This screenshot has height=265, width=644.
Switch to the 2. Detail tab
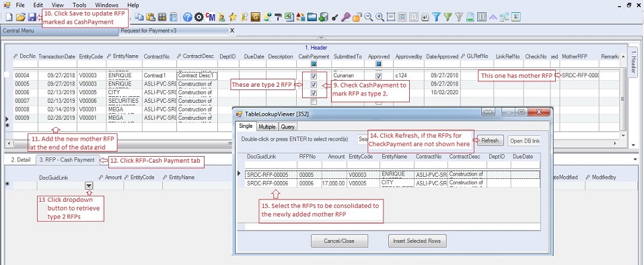[x=21, y=160]
